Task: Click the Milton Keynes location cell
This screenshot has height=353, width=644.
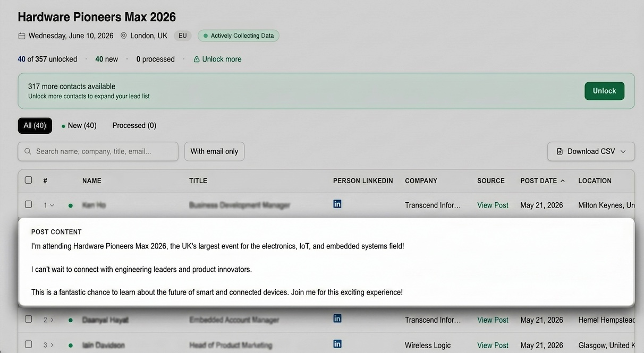Action: pyautogui.click(x=606, y=205)
